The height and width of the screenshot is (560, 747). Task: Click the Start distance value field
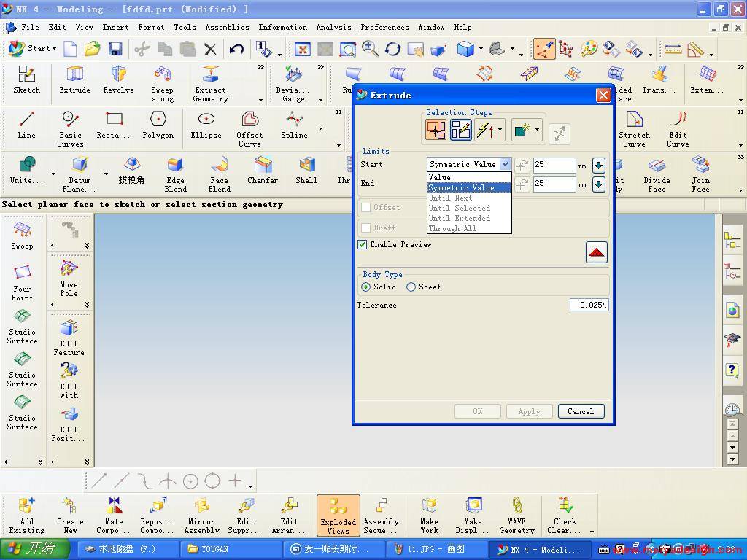click(x=554, y=165)
